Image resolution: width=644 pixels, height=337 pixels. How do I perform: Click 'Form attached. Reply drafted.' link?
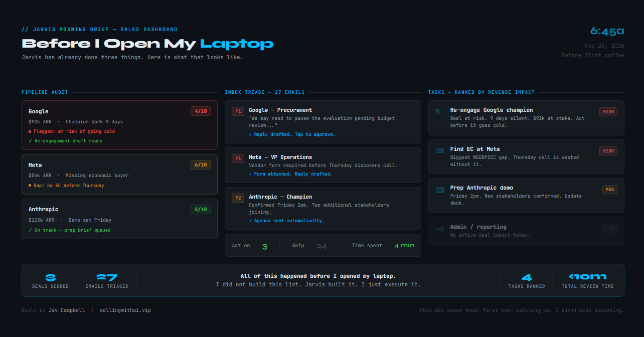[x=290, y=174]
